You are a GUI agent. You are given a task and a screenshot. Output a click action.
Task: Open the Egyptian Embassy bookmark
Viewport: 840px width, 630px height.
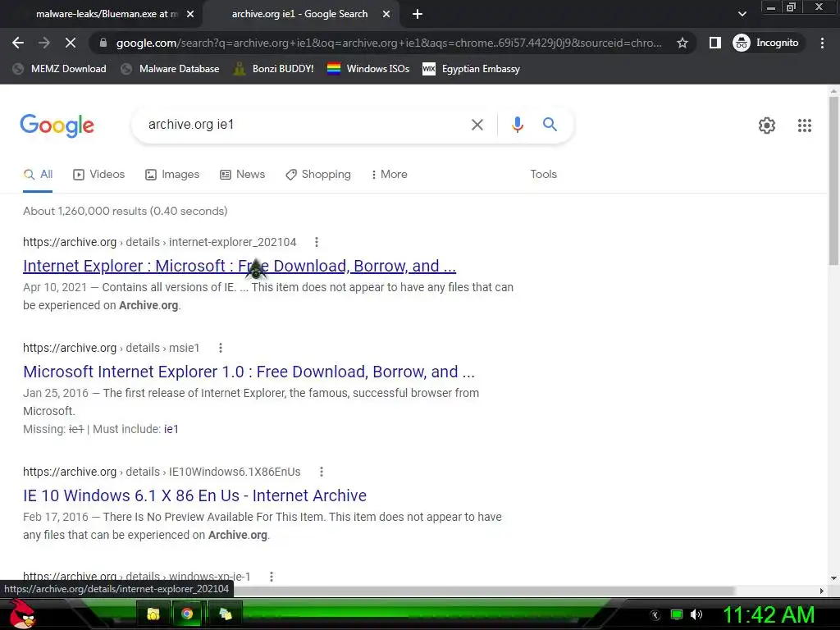pos(471,69)
